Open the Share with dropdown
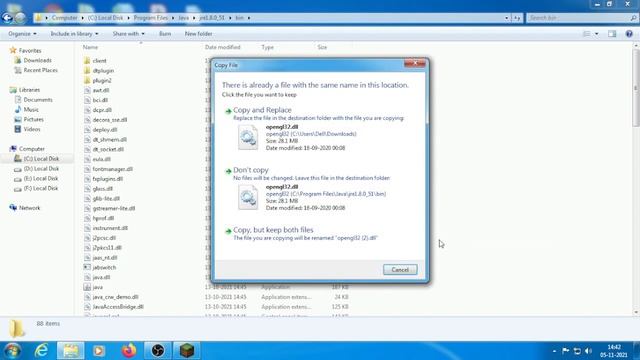640x360 pixels. coord(129,34)
